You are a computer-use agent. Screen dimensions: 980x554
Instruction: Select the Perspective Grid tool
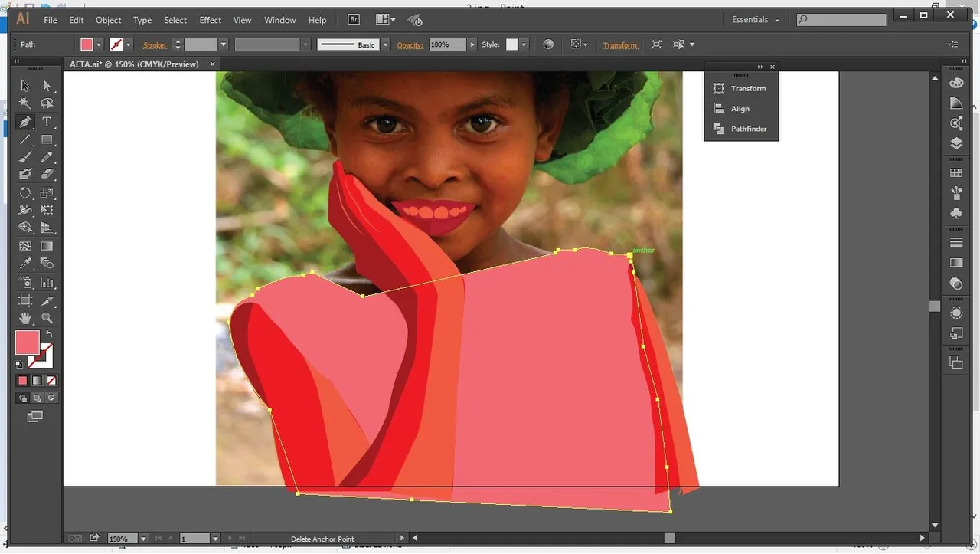pos(47,228)
